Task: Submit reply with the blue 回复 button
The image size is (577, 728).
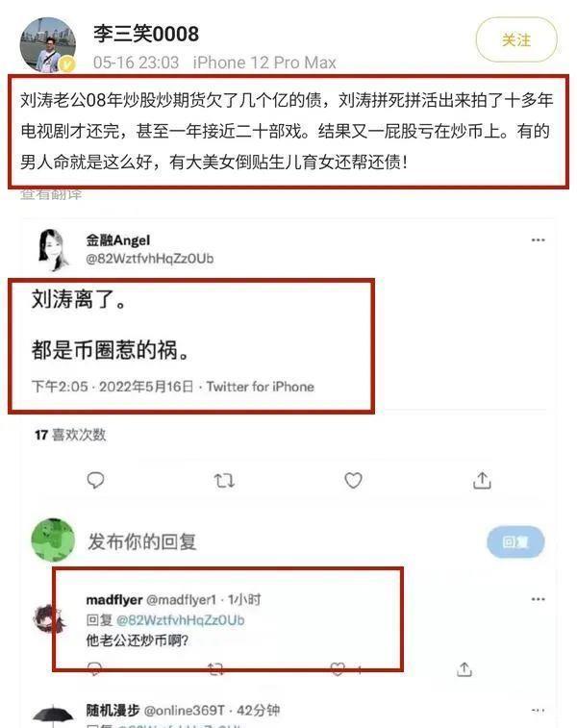Action: pos(515,541)
